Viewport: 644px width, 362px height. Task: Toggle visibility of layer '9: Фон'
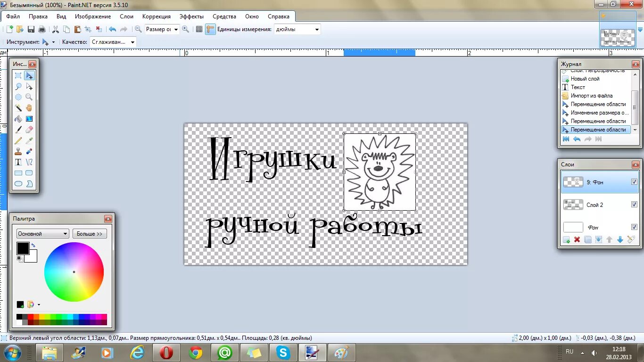coord(634,182)
